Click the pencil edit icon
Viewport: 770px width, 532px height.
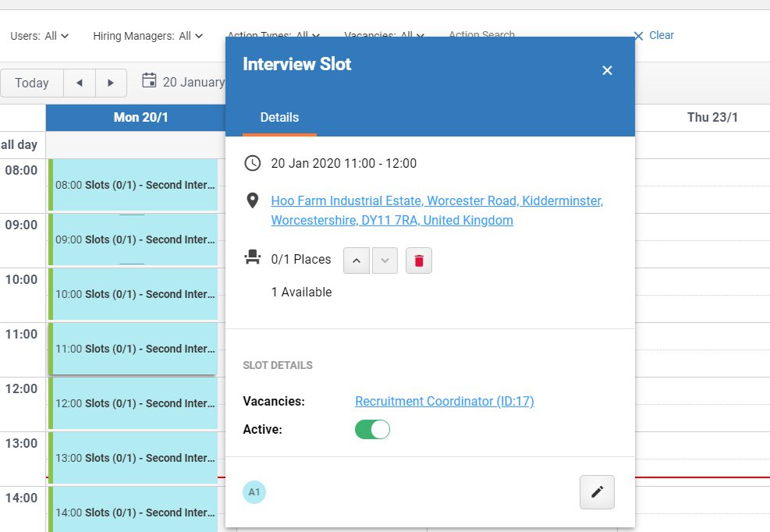pyautogui.click(x=597, y=491)
